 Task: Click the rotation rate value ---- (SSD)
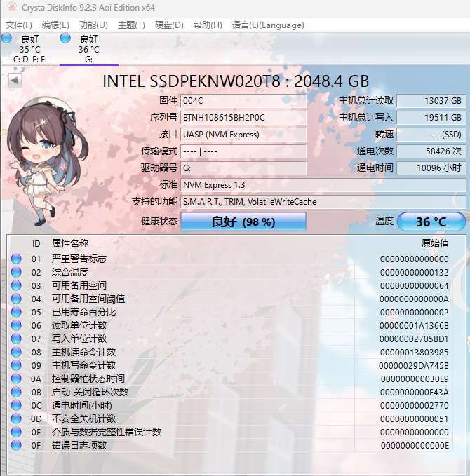431,134
